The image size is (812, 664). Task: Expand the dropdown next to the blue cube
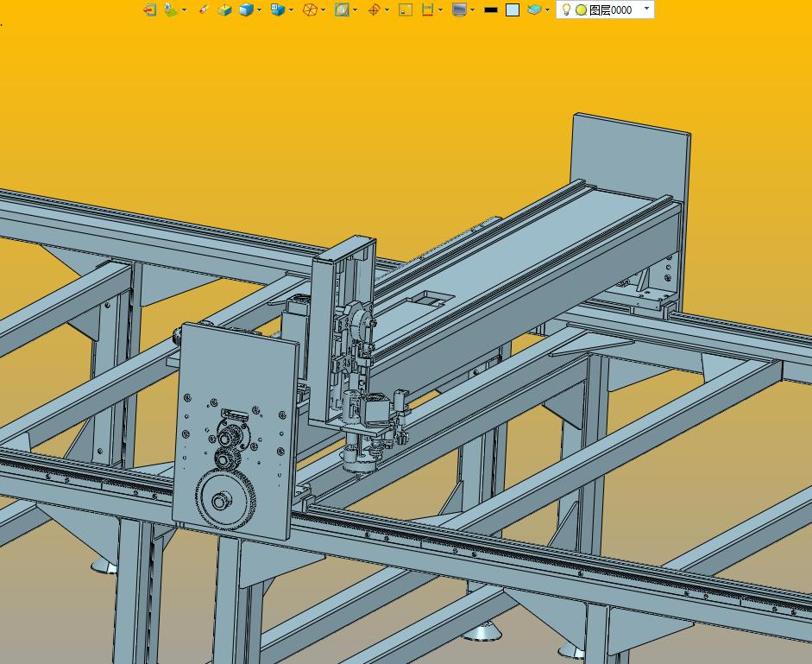tap(259, 9)
